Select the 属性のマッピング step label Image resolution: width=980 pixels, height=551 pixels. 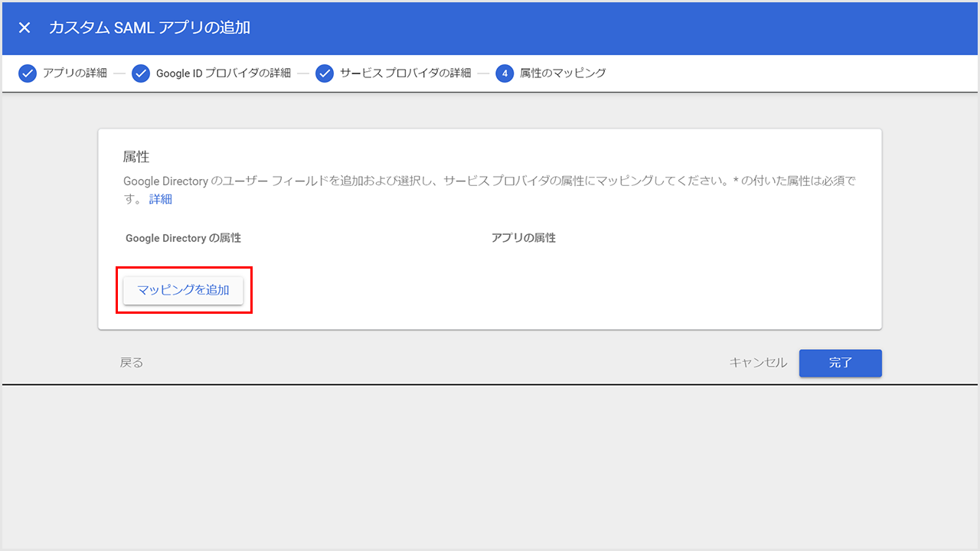tap(563, 73)
